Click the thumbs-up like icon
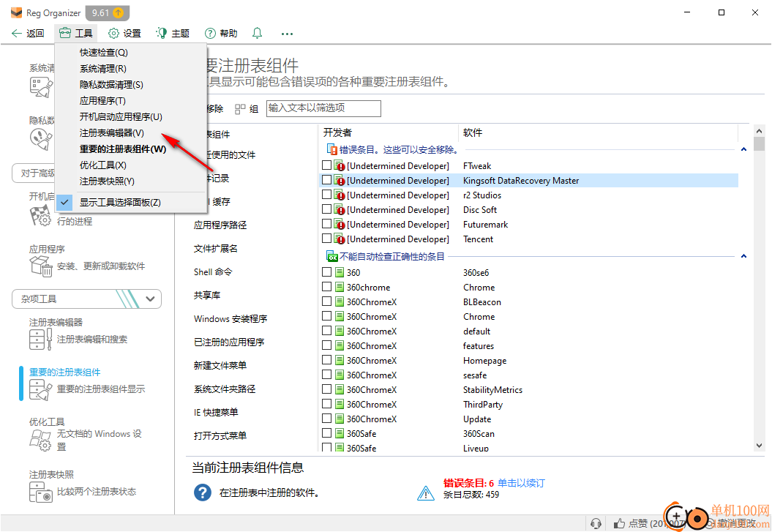This screenshot has width=772, height=532. click(619, 523)
